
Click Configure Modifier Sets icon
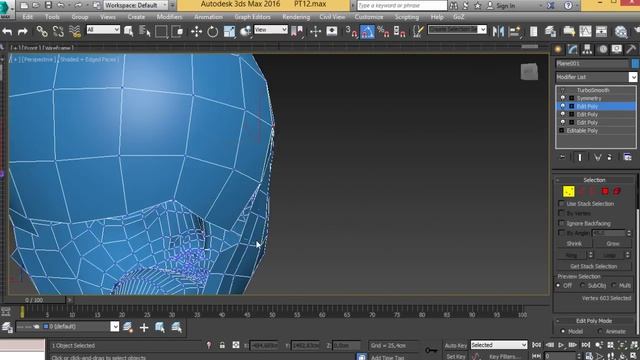click(627, 157)
